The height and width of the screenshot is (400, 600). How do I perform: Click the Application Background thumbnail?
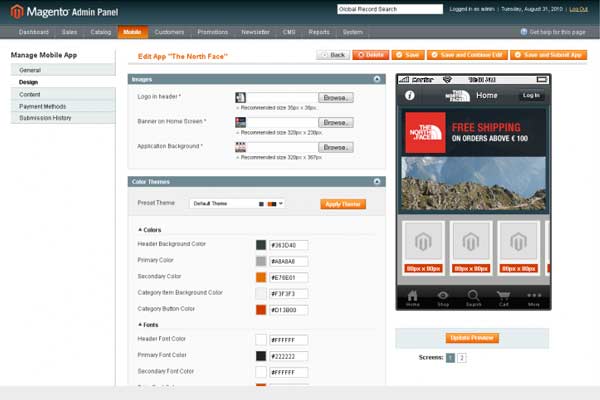pyautogui.click(x=240, y=147)
